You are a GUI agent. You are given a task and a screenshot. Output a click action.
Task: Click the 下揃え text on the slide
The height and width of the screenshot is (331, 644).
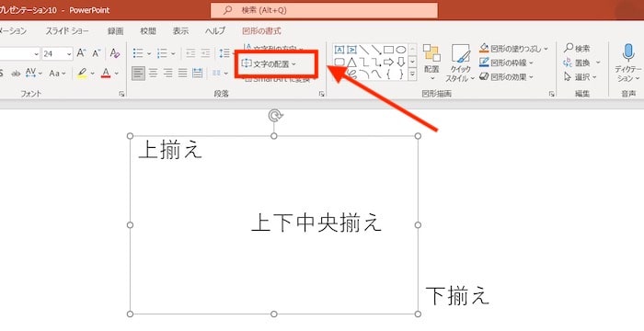(457, 295)
